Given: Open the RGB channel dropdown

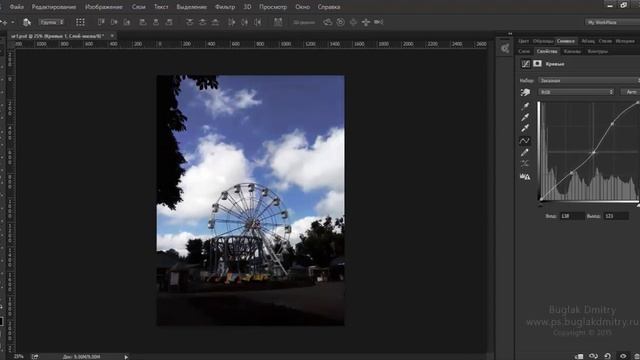Looking at the screenshot, I should point(577,92).
